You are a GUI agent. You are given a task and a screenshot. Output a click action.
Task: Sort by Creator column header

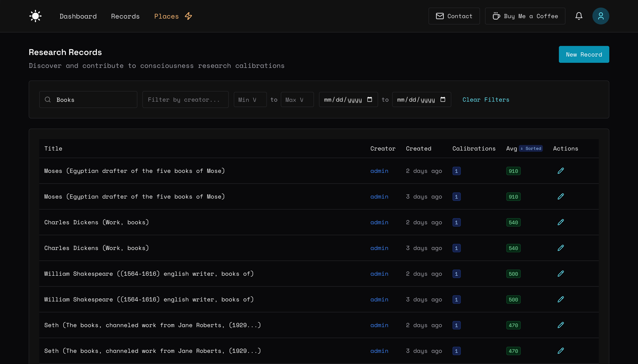pos(383,149)
